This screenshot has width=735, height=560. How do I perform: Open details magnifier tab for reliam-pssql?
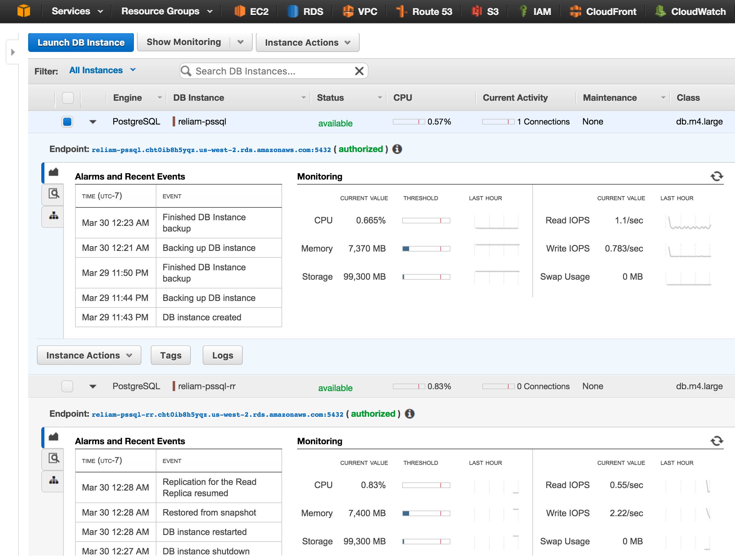point(54,194)
